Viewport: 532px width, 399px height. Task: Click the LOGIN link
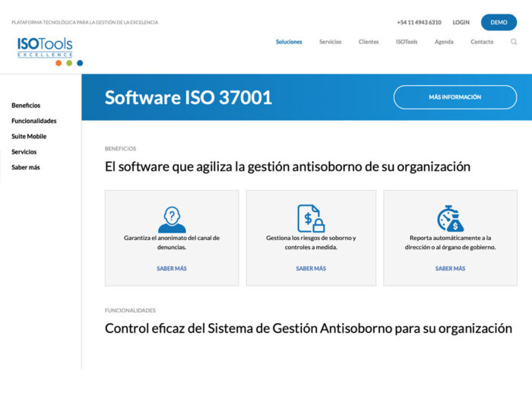[x=461, y=22]
